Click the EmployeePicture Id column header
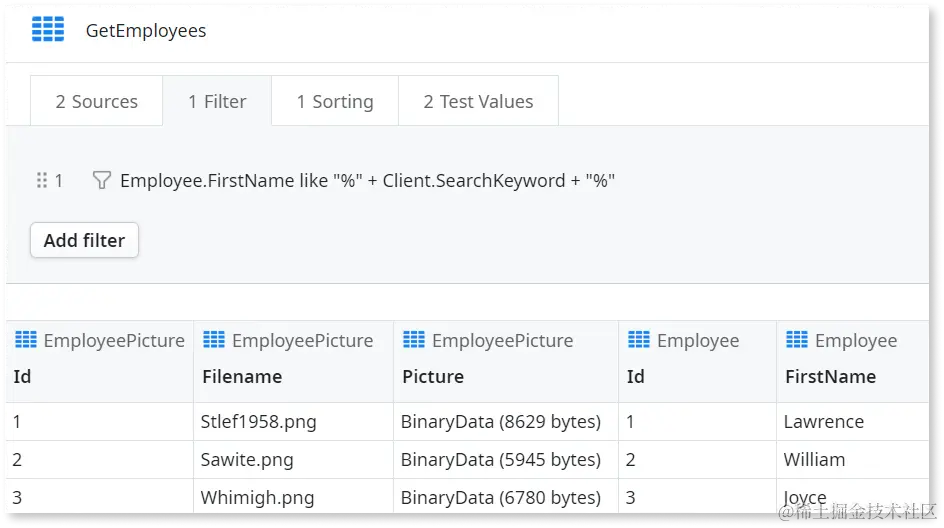Image resolution: width=944 pixels, height=528 pixels. [22, 376]
